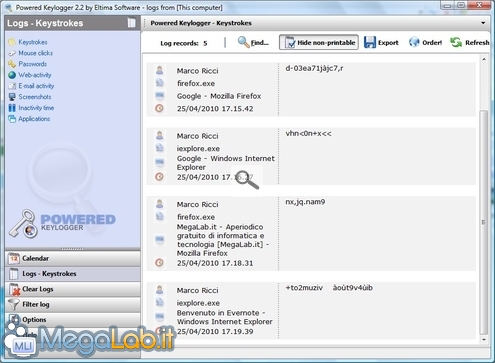This screenshot has width=495, height=363.
Task: Select keystroke text d-03ea71jàjc7,r
Action: [314, 69]
